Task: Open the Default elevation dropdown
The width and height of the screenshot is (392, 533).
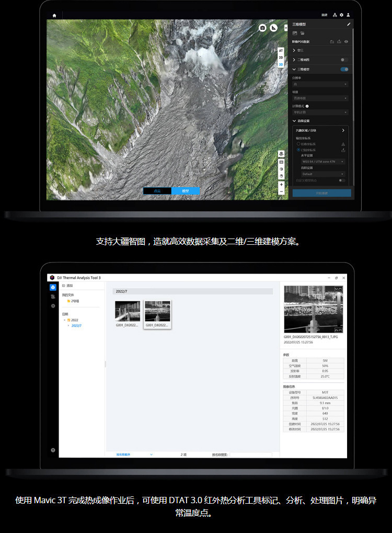Action: [x=323, y=174]
